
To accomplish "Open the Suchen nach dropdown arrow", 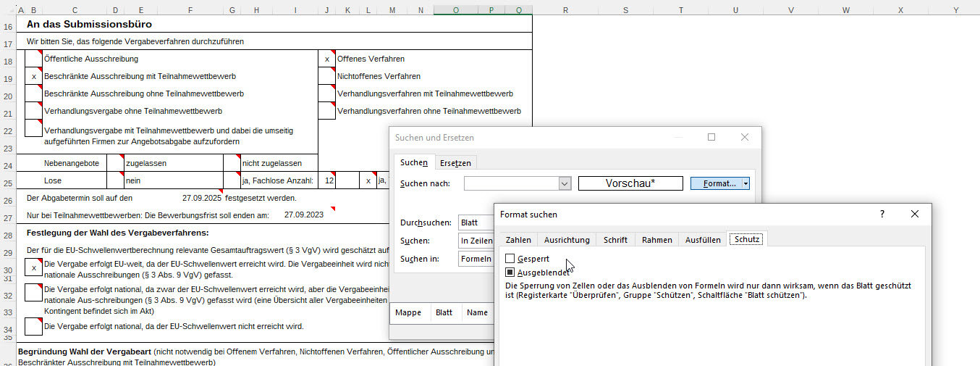I will 565,184.
